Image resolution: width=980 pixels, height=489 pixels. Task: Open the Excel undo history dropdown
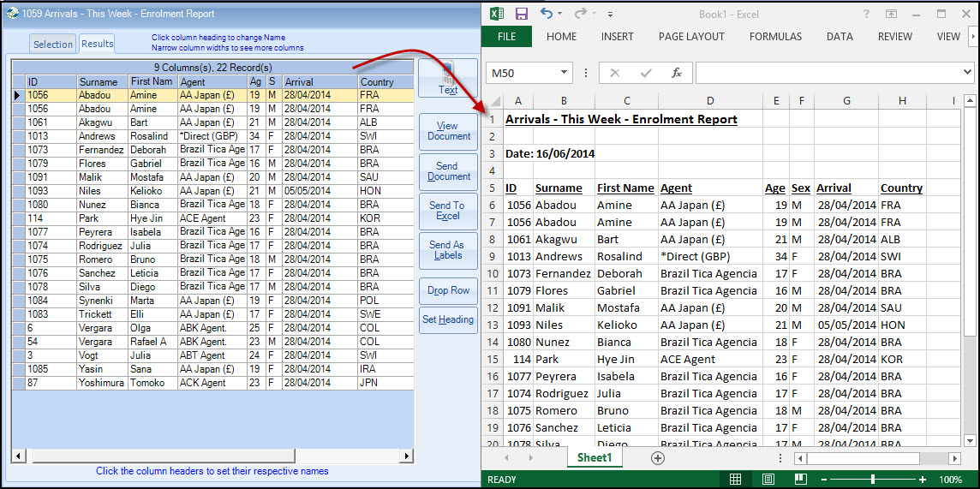(x=559, y=14)
